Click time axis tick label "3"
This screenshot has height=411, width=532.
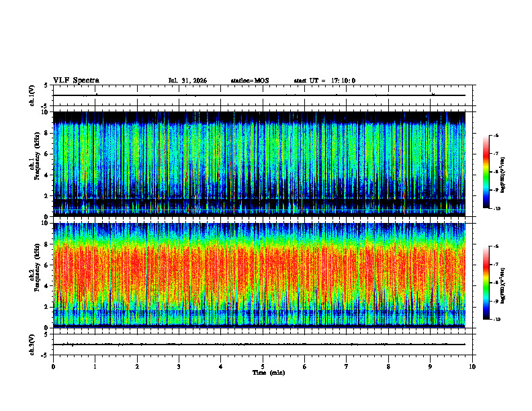[x=179, y=367]
